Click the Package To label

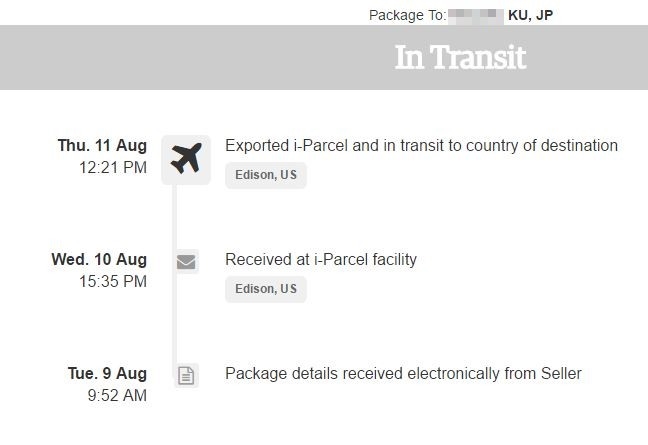(407, 16)
